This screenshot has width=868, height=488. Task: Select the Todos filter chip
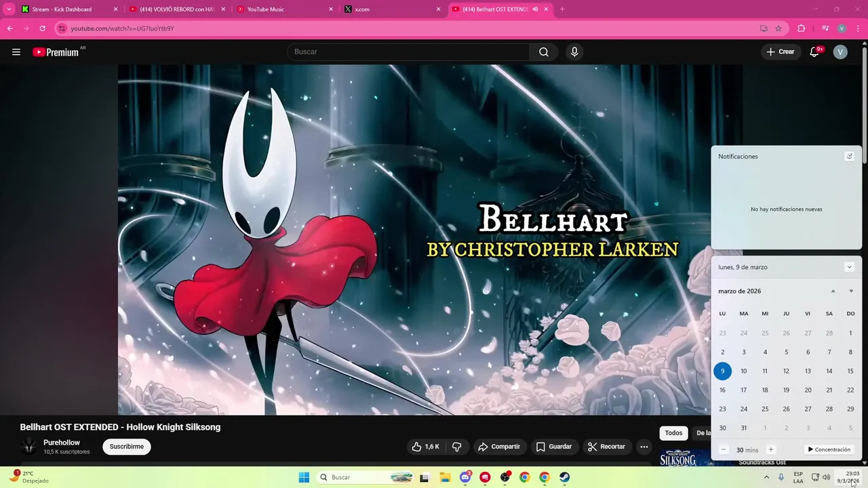pos(673,433)
